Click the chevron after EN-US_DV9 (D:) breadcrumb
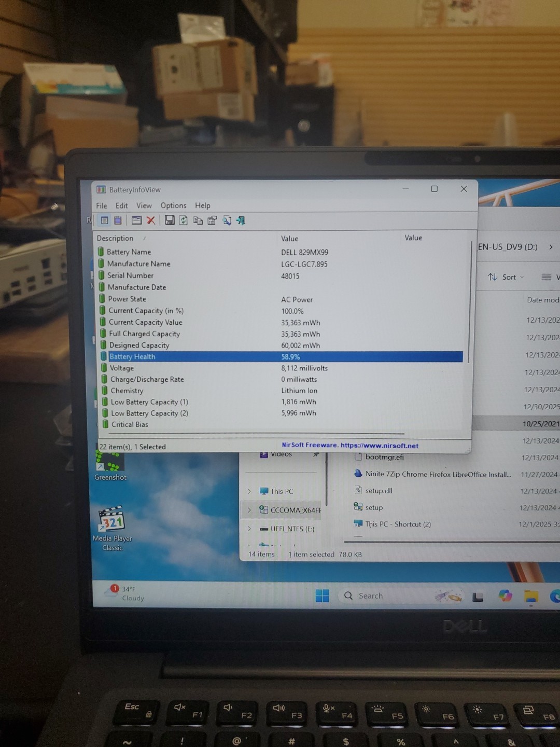 point(551,247)
